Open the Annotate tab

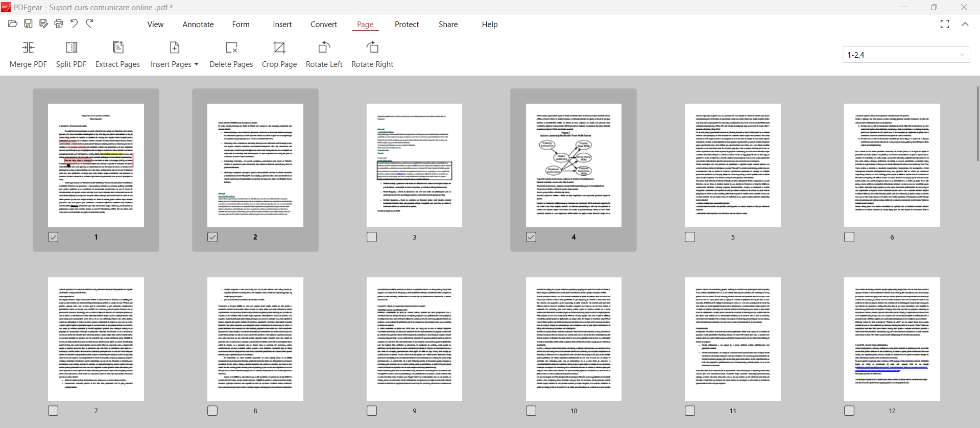[198, 25]
